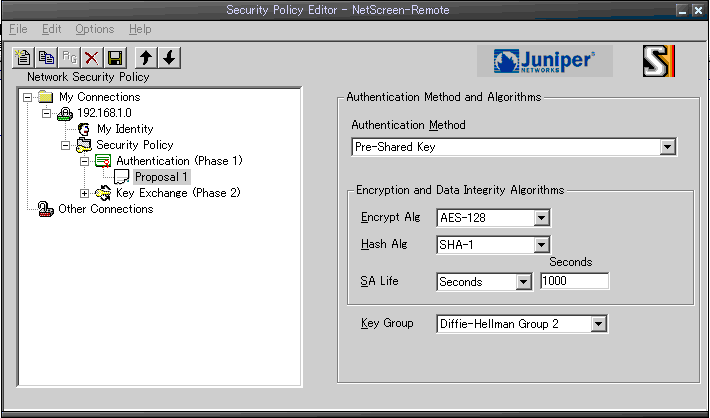Expand the Key Exchange (Phase 2) node
The height and width of the screenshot is (418, 710).
tap(85, 193)
